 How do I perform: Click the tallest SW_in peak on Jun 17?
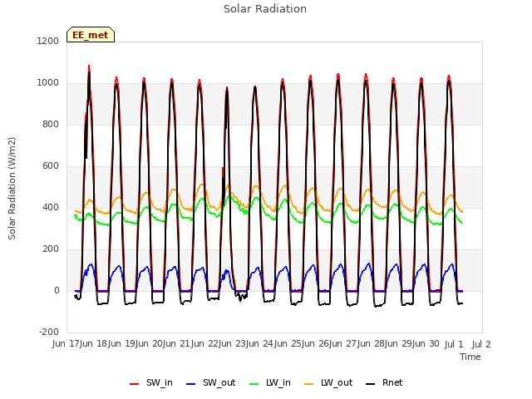(89, 66)
